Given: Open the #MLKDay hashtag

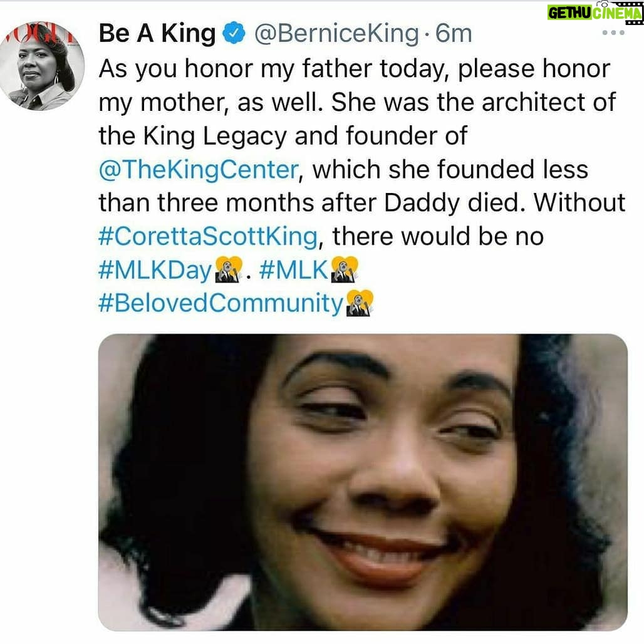Looking at the screenshot, I should (x=155, y=271).
